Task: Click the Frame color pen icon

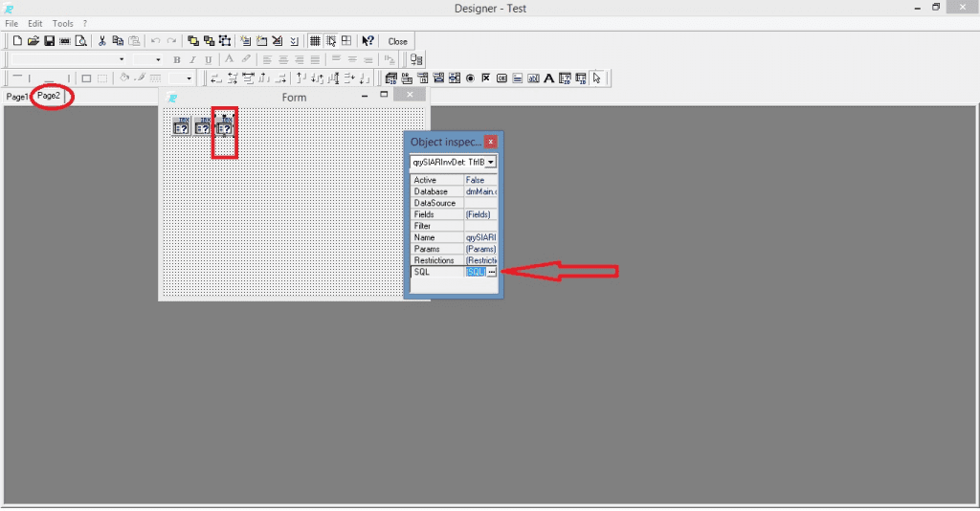Action: [140, 78]
